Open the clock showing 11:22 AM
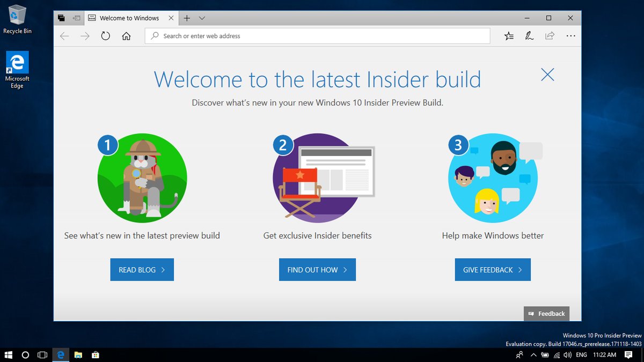Image resolution: width=644 pixels, height=362 pixels. point(605,355)
